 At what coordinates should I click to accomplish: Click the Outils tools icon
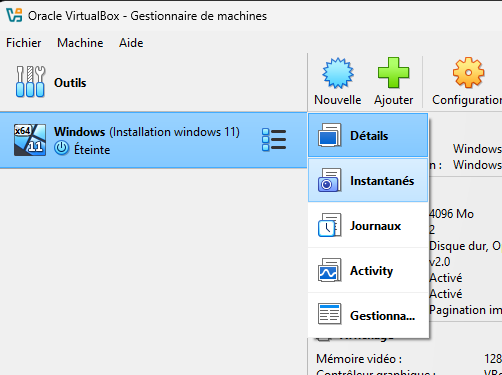coord(30,82)
